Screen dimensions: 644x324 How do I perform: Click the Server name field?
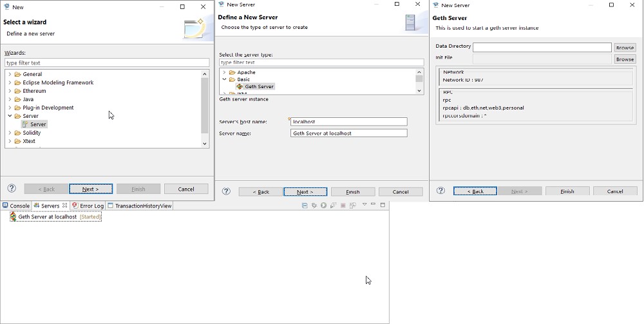pos(348,133)
